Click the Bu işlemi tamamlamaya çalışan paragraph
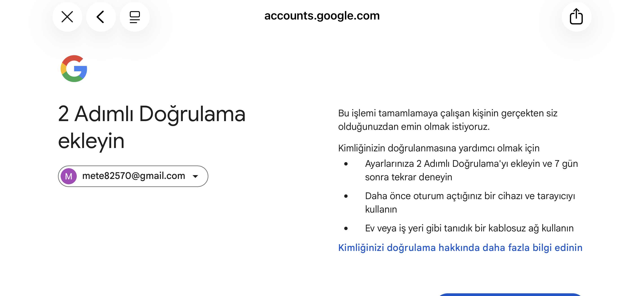 pyautogui.click(x=448, y=120)
